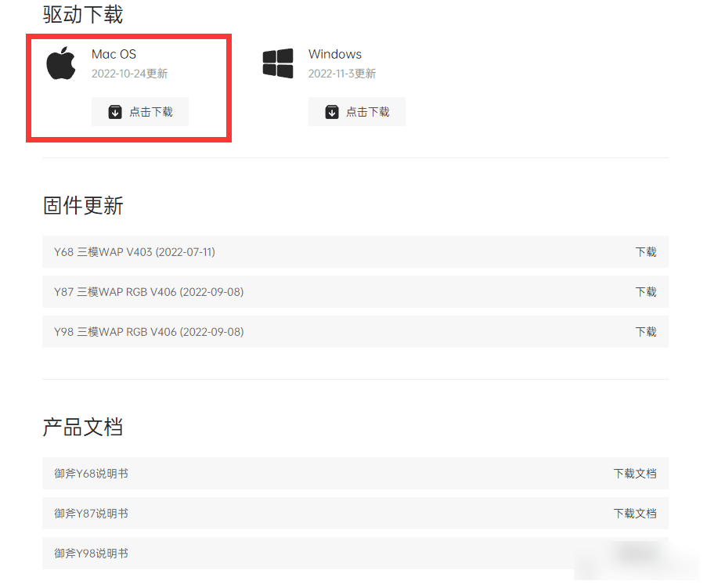The width and height of the screenshot is (707, 588).
Task: Click the download arrow icon under Mac OS
Action: point(115,112)
